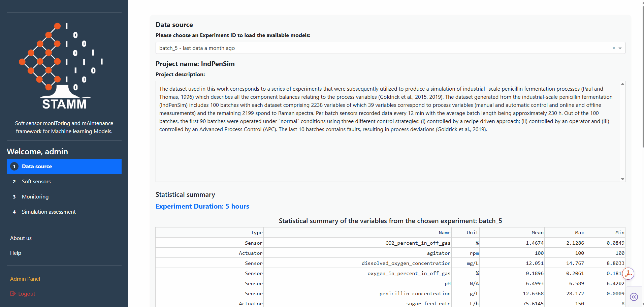Click the Project name: IndPenSim heading
The height and width of the screenshot is (307, 644).
tap(195, 64)
